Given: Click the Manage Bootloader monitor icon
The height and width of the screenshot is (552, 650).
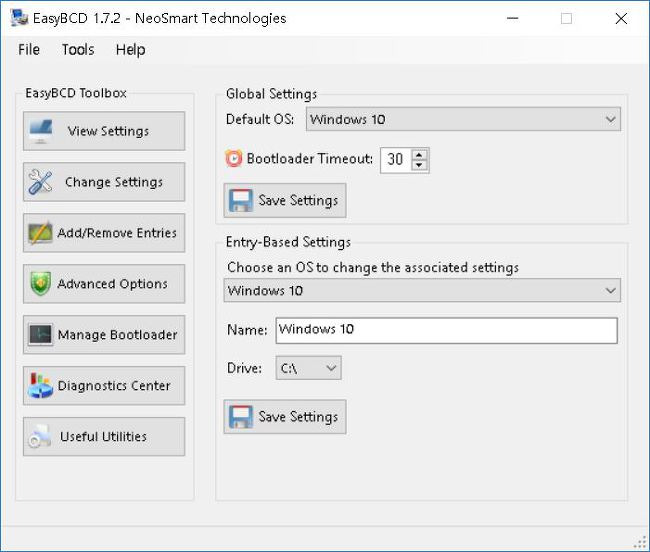Looking at the screenshot, I should pos(40,334).
